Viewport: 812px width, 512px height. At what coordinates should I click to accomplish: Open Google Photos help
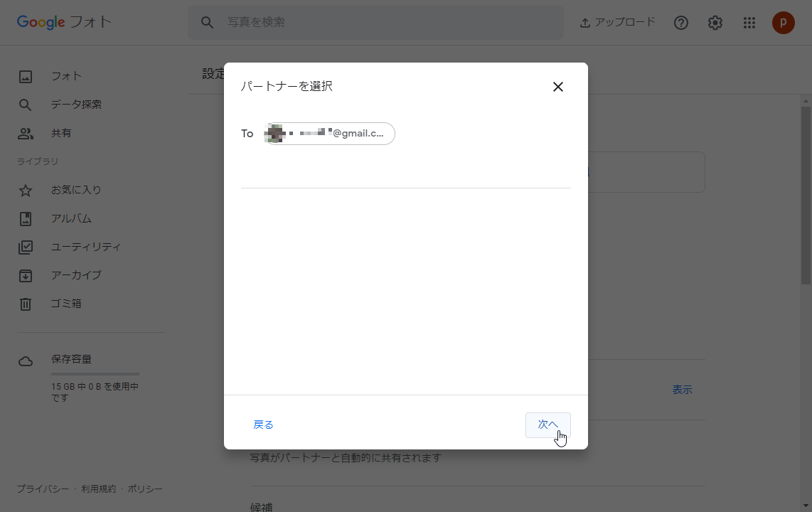[x=681, y=22]
